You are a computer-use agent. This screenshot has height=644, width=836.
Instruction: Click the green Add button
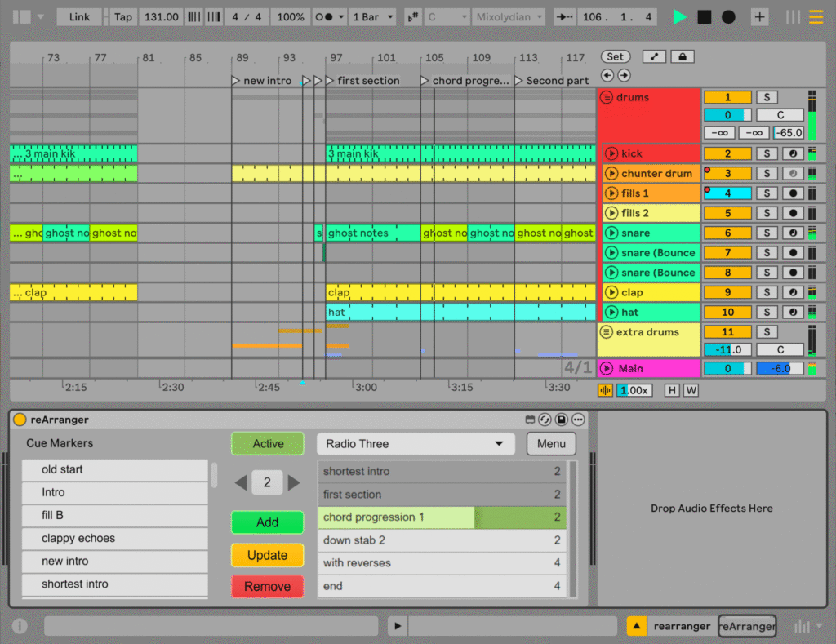point(268,522)
